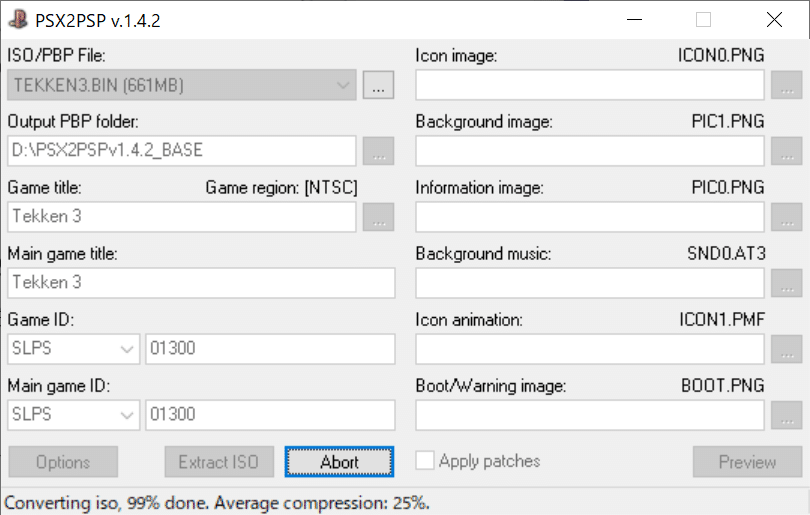Image resolution: width=810 pixels, height=515 pixels.
Task: Toggle the Apply patches checkbox
Action: (x=425, y=461)
